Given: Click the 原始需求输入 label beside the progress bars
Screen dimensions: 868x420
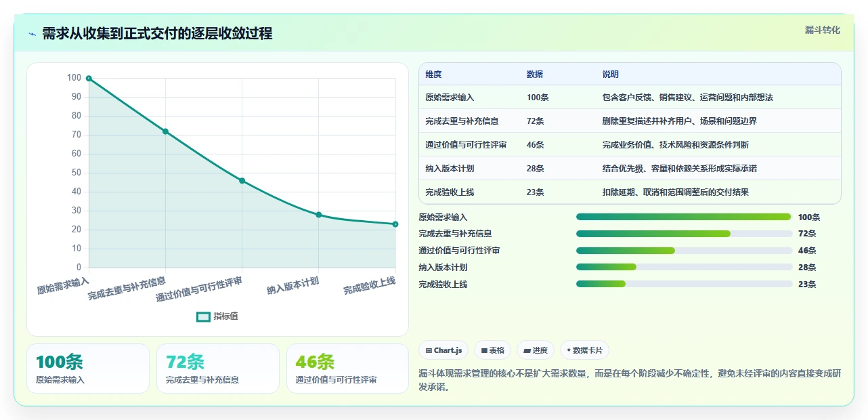Looking at the screenshot, I should (443, 217).
